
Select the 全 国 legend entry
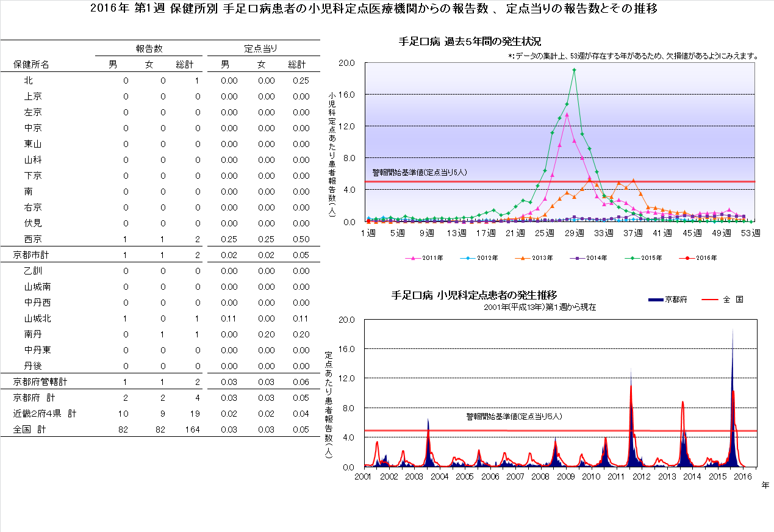723,300
